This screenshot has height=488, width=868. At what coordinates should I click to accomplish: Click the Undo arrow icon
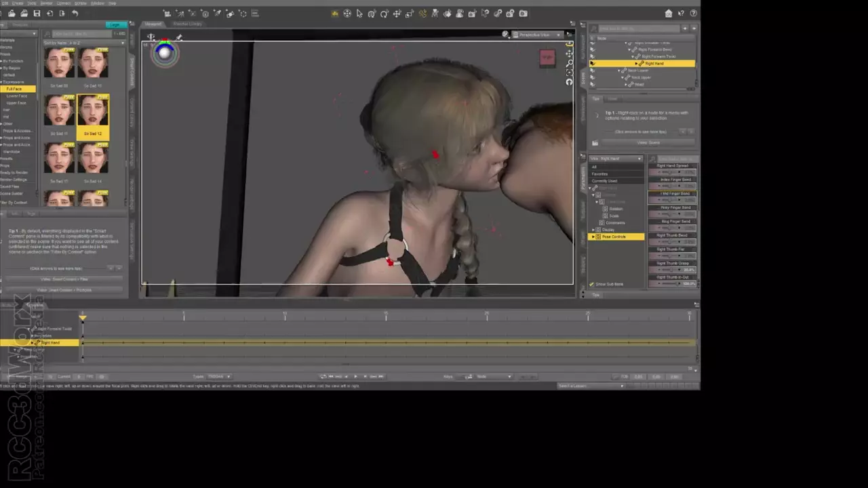75,14
